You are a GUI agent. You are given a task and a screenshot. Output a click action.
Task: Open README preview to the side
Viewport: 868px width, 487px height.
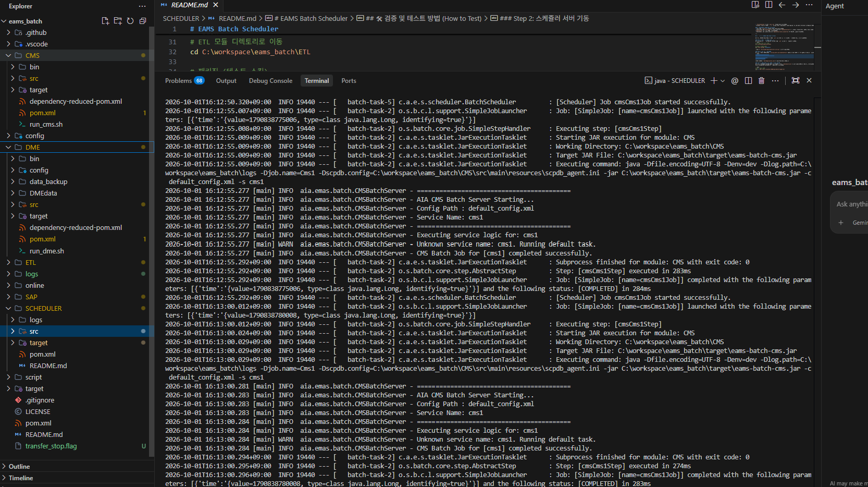pos(755,5)
